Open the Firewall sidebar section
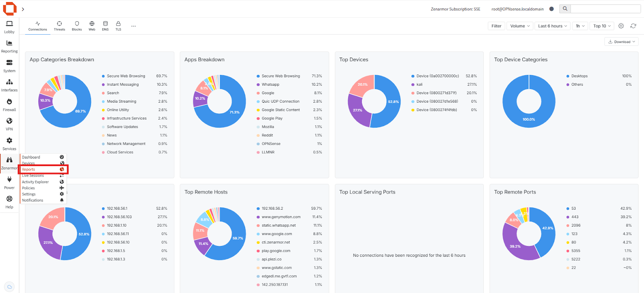The width and height of the screenshot is (644, 293). click(x=9, y=105)
